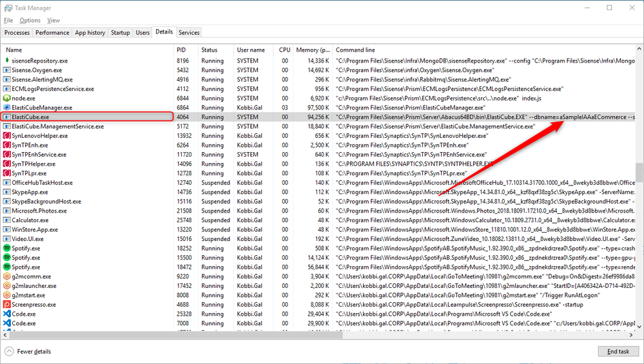The width and height of the screenshot is (644, 364).
Task: Click the g2mlauncher.exe GoToMeeting icon
Action: click(x=7, y=285)
